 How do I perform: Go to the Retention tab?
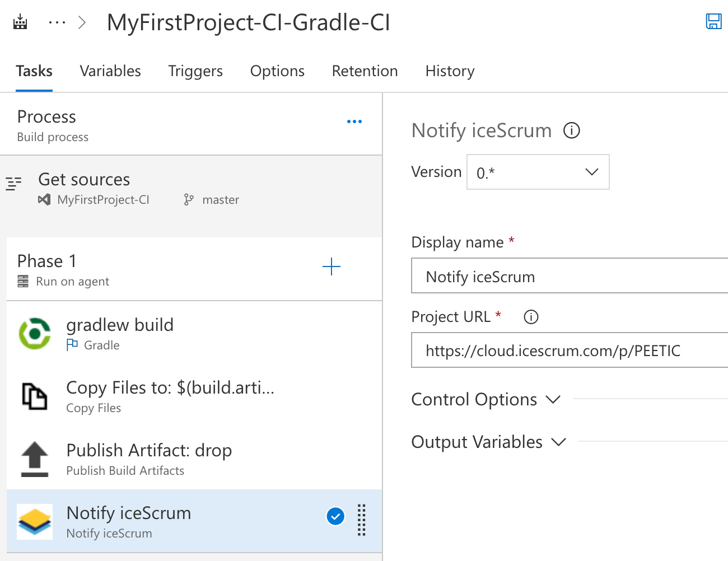click(365, 71)
